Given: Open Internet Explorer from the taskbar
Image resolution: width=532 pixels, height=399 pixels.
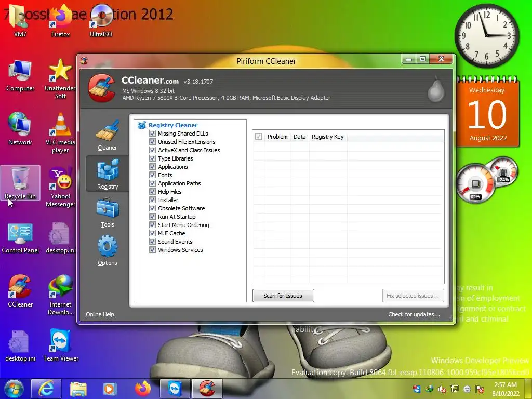Looking at the screenshot, I should coord(46,389).
